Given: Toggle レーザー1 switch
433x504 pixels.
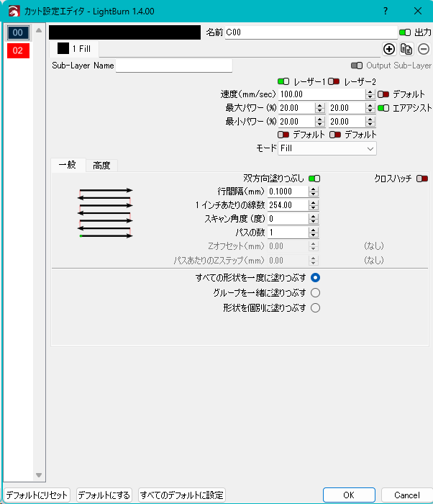Looking at the screenshot, I should [x=283, y=81].
